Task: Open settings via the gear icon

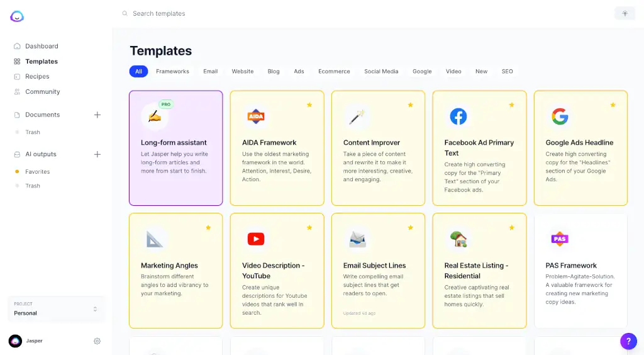Action: (x=97, y=341)
